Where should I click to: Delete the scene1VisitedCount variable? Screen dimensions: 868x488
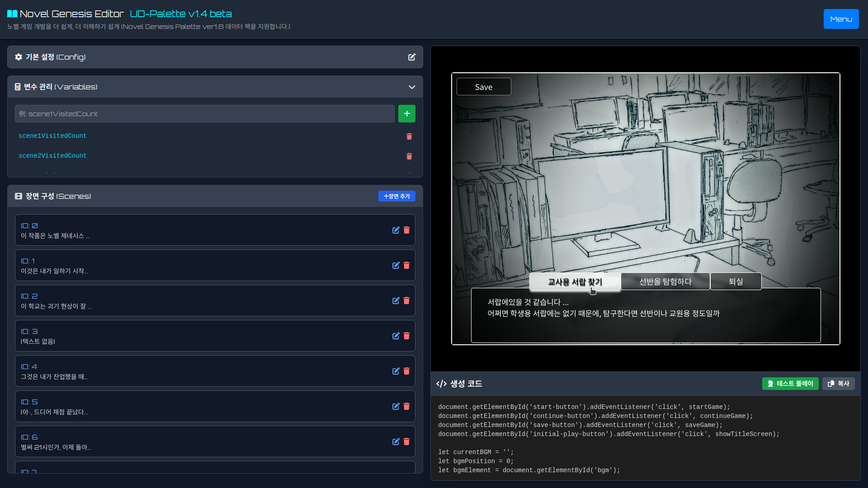coord(409,136)
